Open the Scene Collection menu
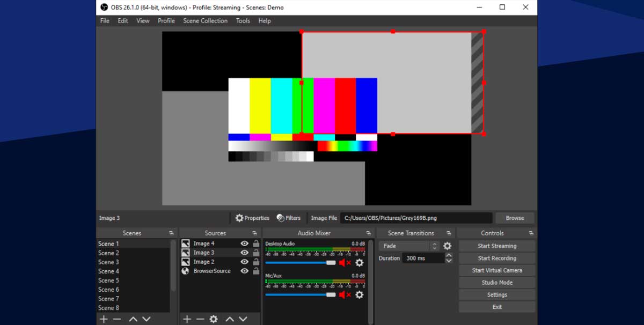644x325 pixels. click(x=206, y=21)
